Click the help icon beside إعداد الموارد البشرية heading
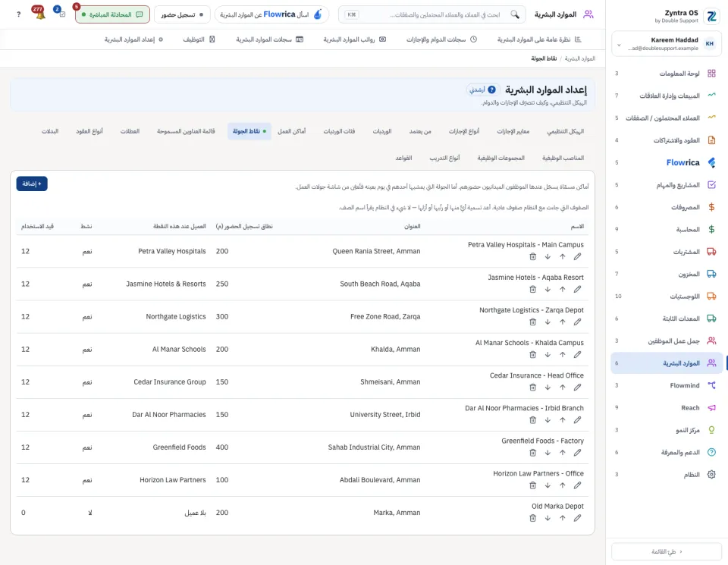 point(491,89)
